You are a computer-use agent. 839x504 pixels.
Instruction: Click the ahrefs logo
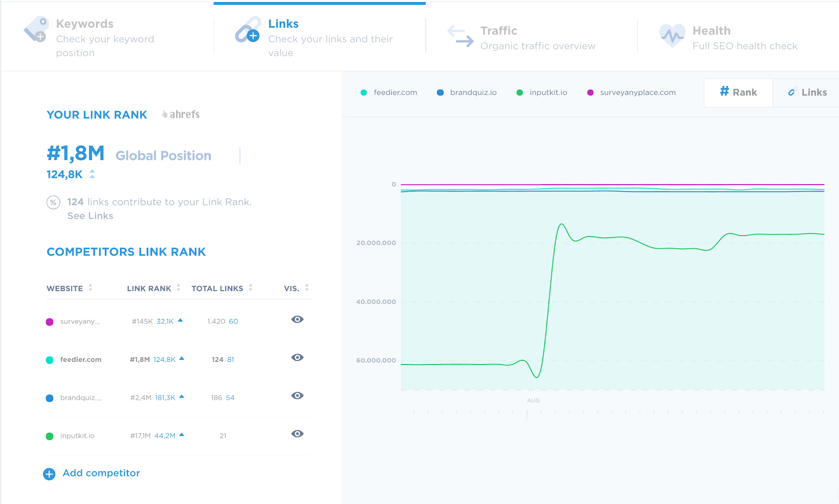181,114
